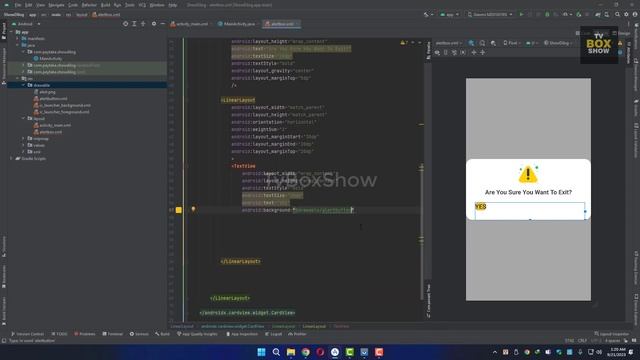This screenshot has width=640, height=360.
Task: Open app run configuration dropdown
Action: point(449,14)
